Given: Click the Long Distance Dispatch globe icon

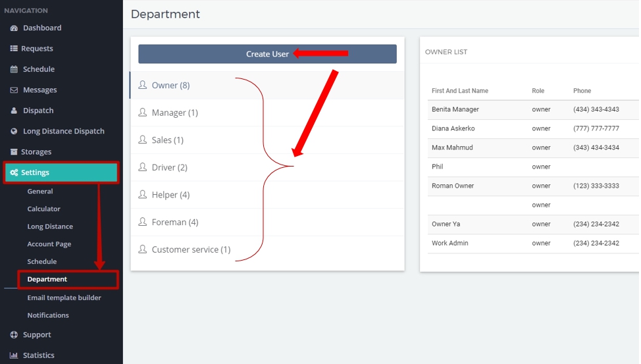Looking at the screenshot, I should (x=14, y=131).
